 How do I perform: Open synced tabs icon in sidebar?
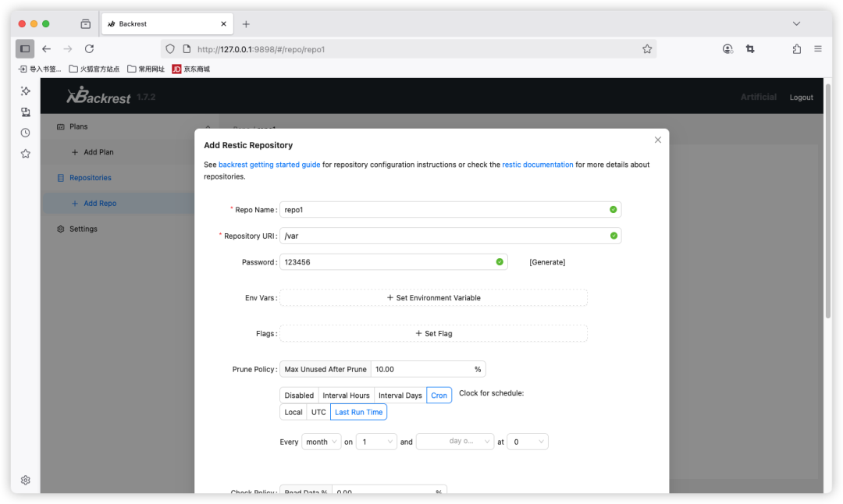coord(25,112)
